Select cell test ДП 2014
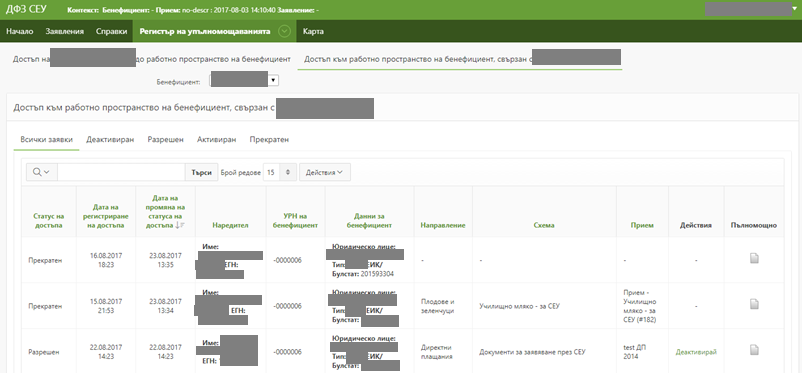Screen dimensions: 802x373 tap(634, 352)
